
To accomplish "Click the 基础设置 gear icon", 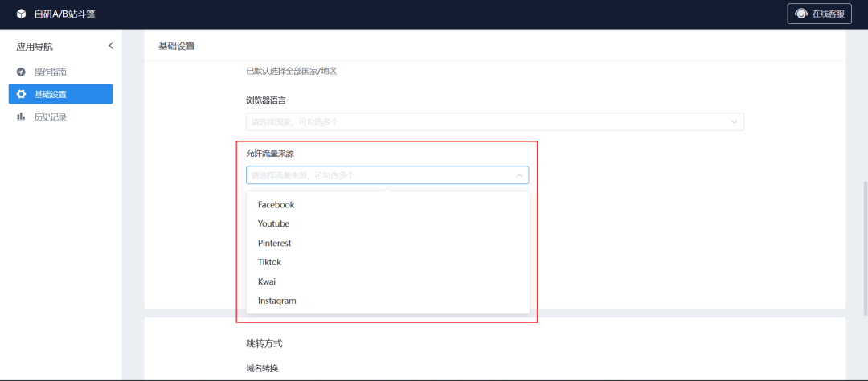I will (21, 94).
